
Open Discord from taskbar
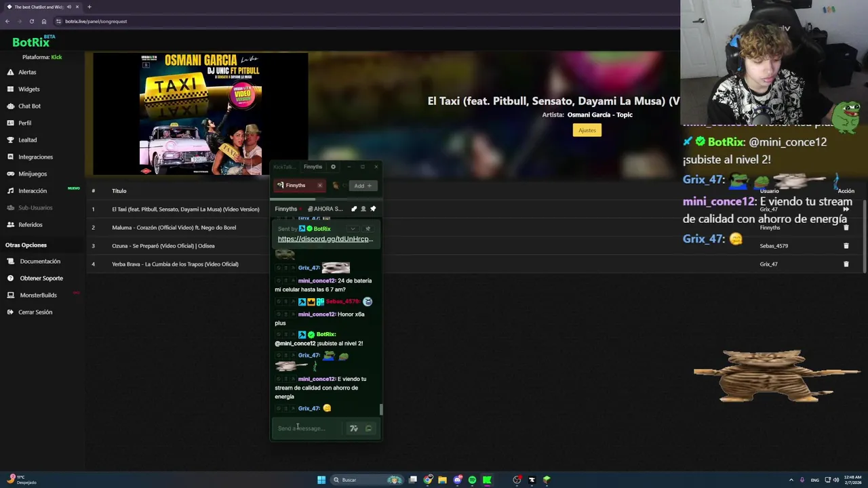(458, 480)
